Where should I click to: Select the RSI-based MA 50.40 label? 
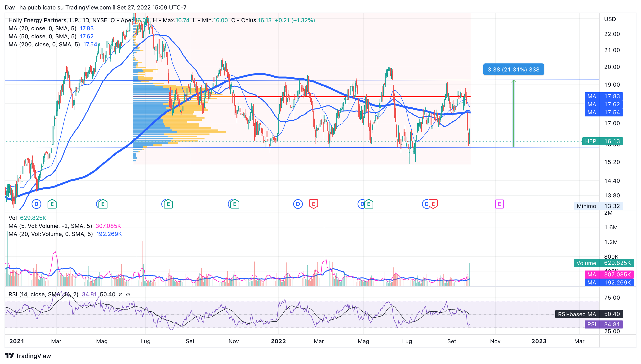[x=589, y=314]
